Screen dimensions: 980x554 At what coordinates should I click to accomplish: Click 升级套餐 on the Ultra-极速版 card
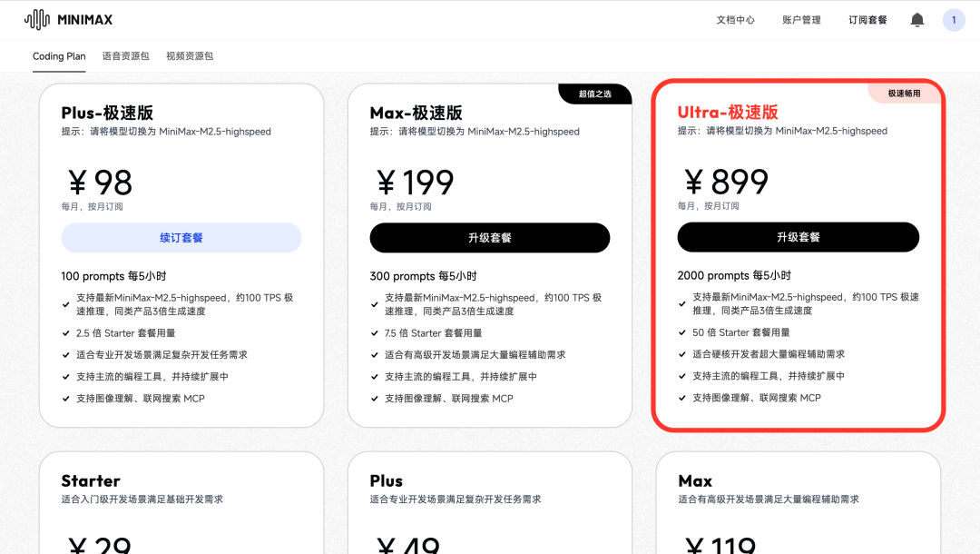pyautogui.click(x=799, y=237)
